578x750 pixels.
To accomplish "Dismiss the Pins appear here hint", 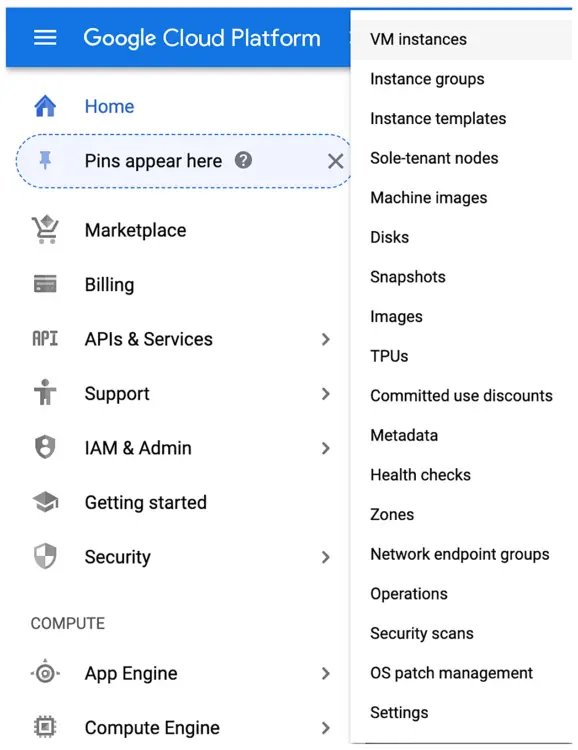I will [335, 161].
